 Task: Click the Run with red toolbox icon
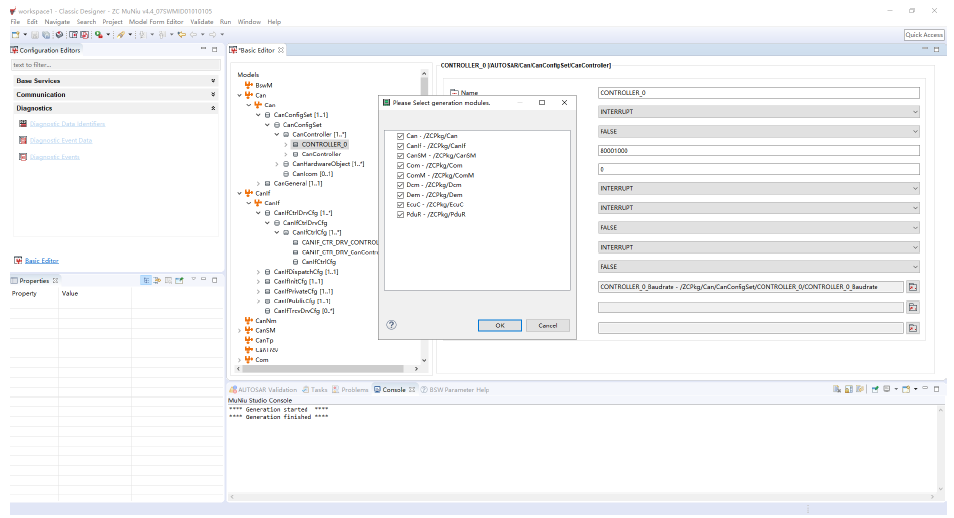click(99, 35)
